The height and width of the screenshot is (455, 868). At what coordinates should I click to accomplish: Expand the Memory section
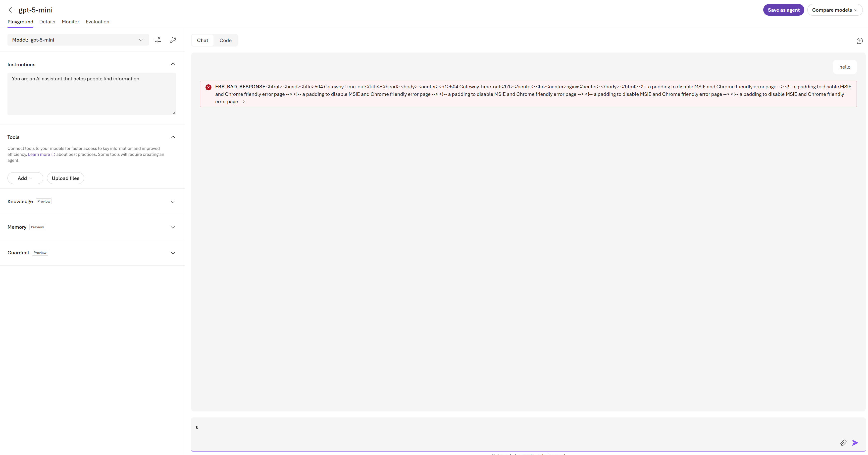[173, 227]
